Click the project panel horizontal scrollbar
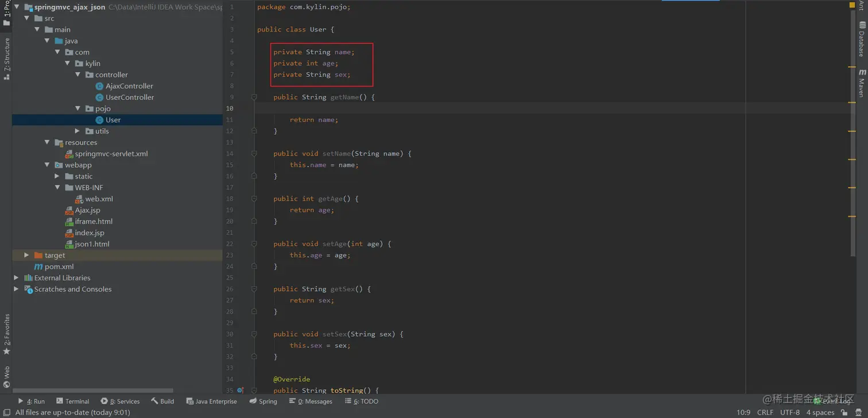 93,390
